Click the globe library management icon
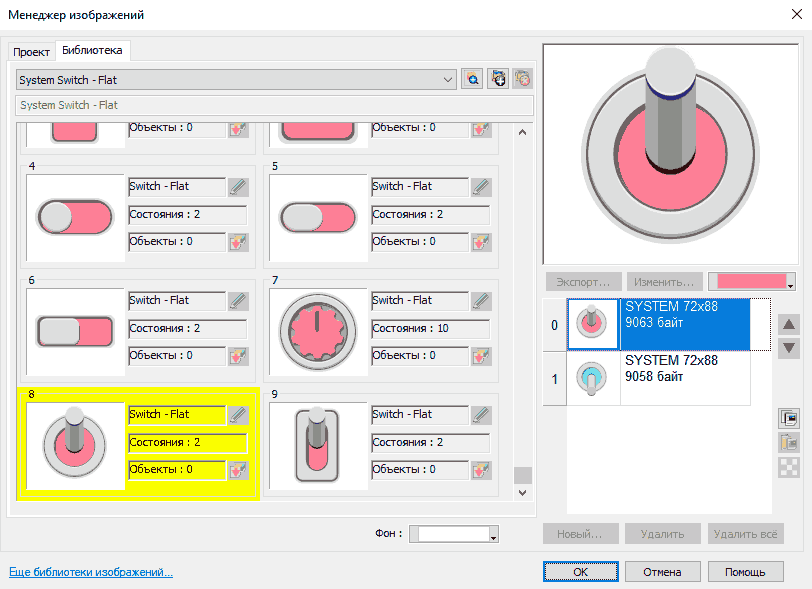This screenshot has height=589, width=812. point(498,79)
